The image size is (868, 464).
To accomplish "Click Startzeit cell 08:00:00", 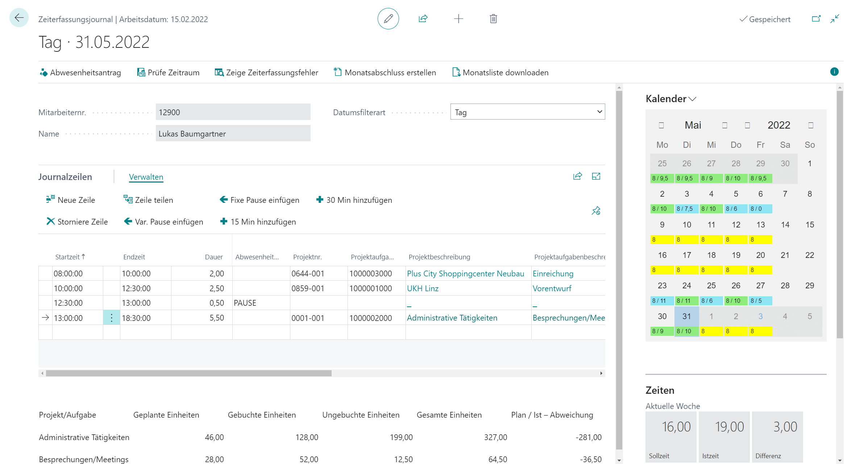I will [78, 273].
